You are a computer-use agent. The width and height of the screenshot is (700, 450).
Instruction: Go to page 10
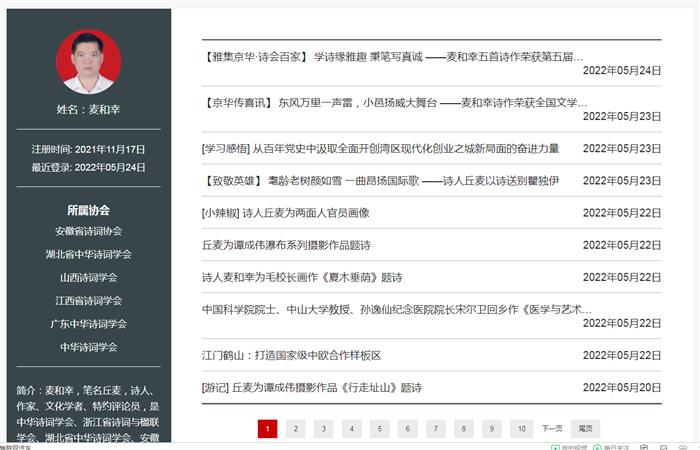521,429
